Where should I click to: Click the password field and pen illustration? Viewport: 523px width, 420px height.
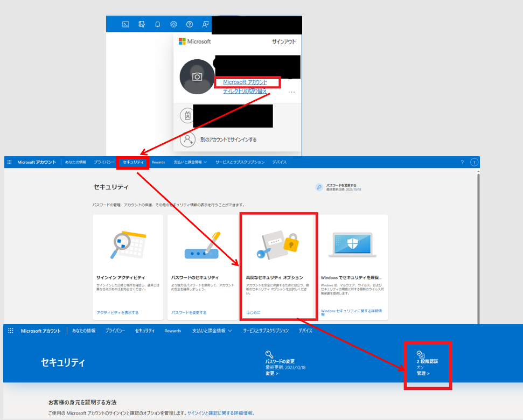coord(203,246)
